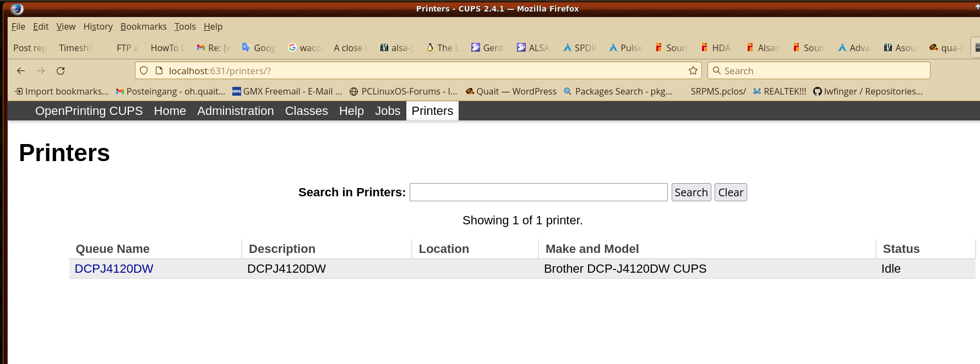Switch to the ALSA browser tab
This screenshot has width=980, height=364.
pos(533,48)
